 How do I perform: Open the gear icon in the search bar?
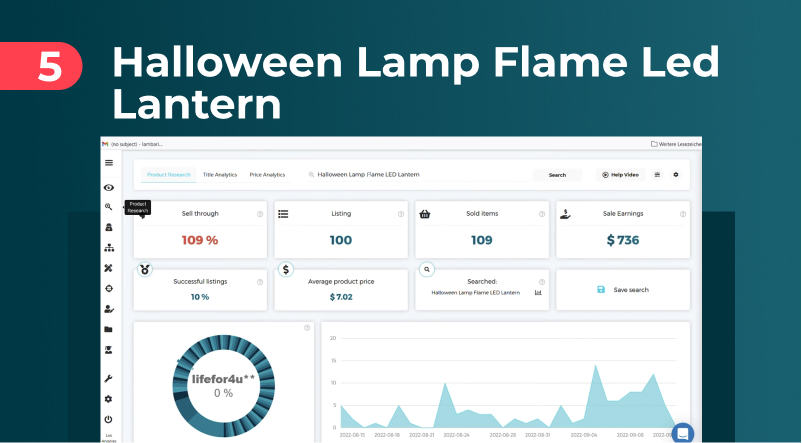click(676, 174)
